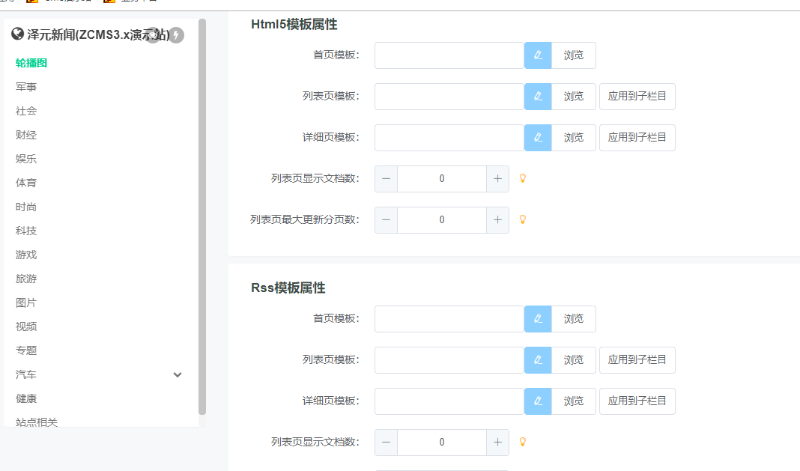The image size is (800, 471).
Task: Click edit icon for Rss 详细页模板
Action: tap(538, 401)
